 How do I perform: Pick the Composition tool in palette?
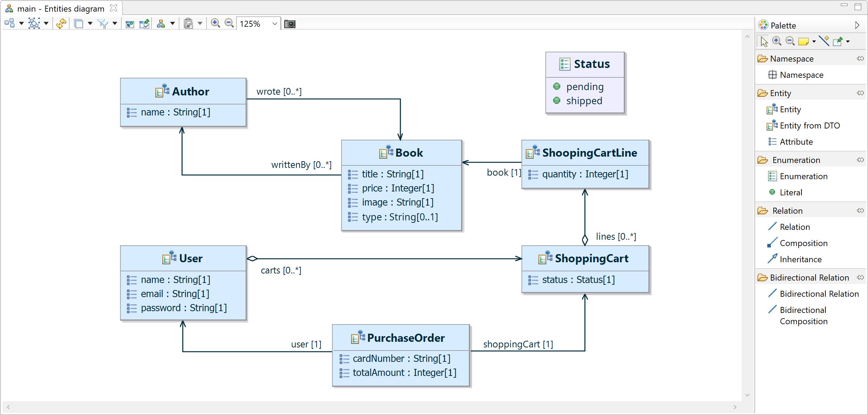pos(803,243)
